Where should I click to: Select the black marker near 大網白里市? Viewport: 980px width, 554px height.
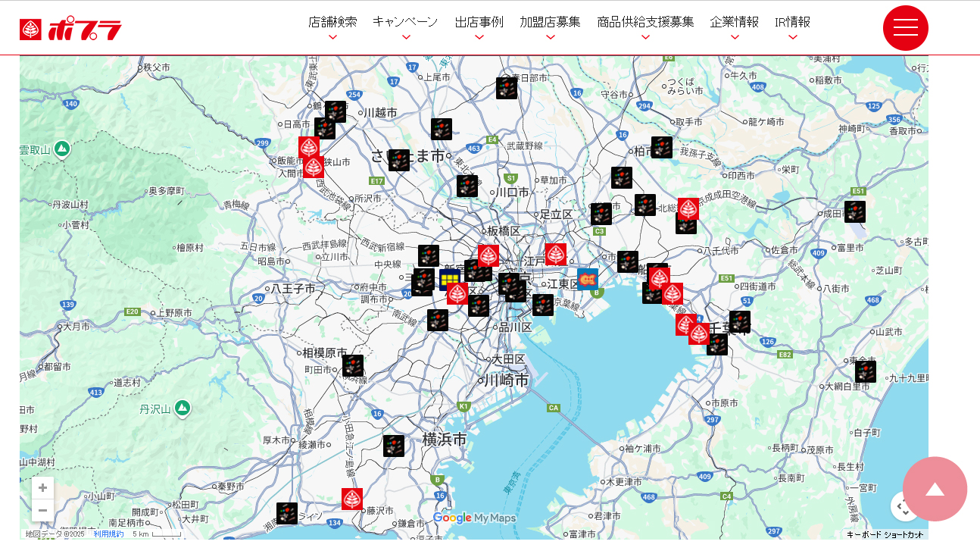coord(866,371)
